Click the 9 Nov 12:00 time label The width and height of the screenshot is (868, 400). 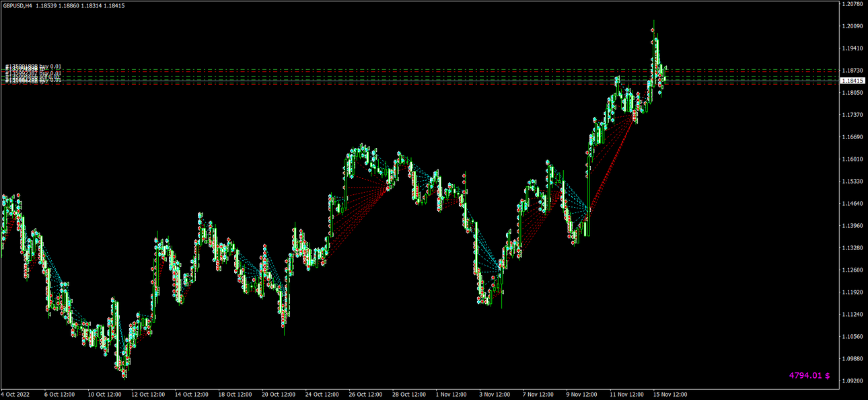(583, 395)
